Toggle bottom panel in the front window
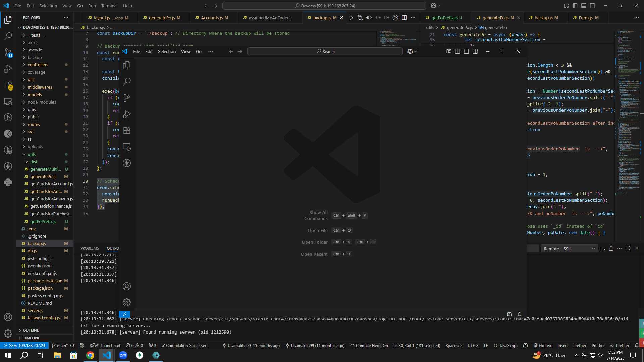 (466, 51)
